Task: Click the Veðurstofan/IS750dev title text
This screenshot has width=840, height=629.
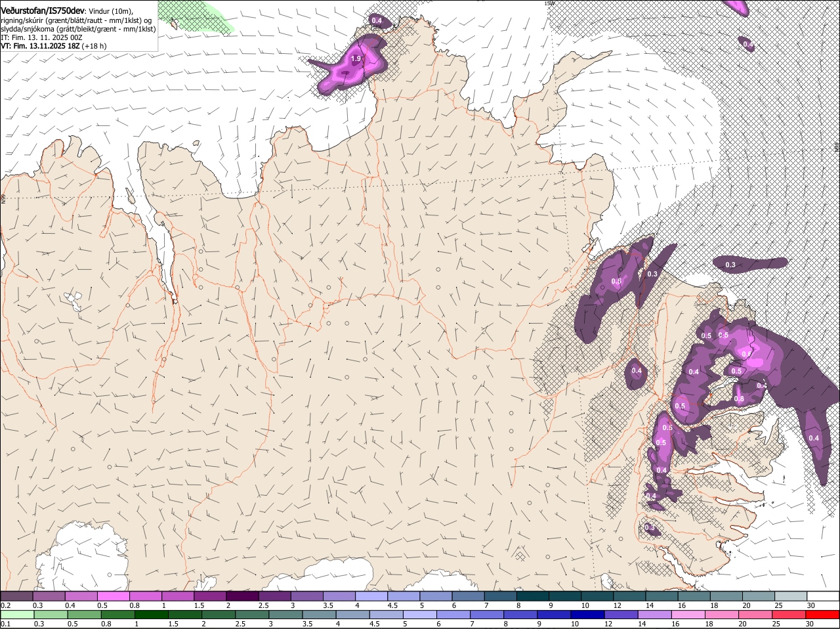Action: click(43, 11)
